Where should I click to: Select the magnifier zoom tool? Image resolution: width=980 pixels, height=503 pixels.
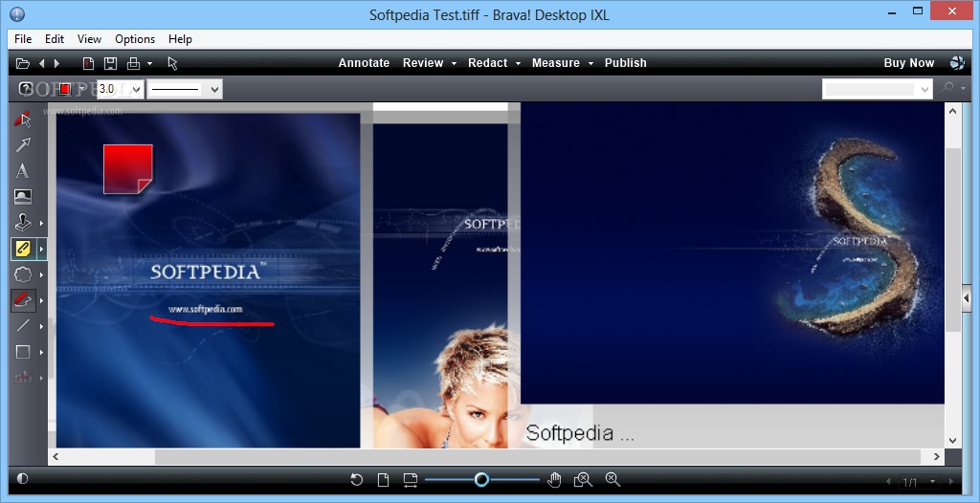pos(612,479)
